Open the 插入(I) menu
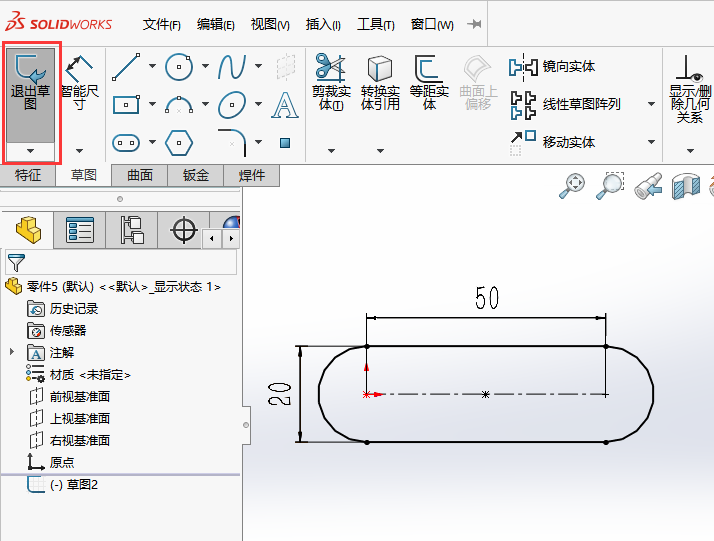 click(323, 24)
